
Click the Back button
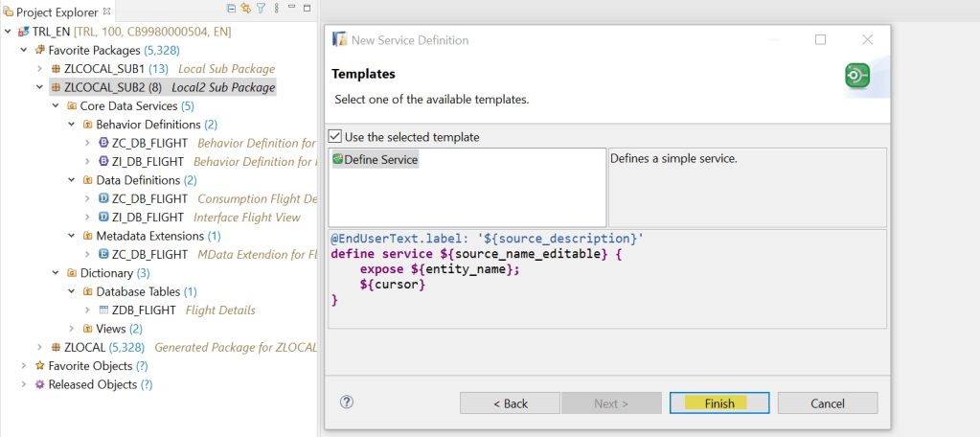(x=510, y=403)
